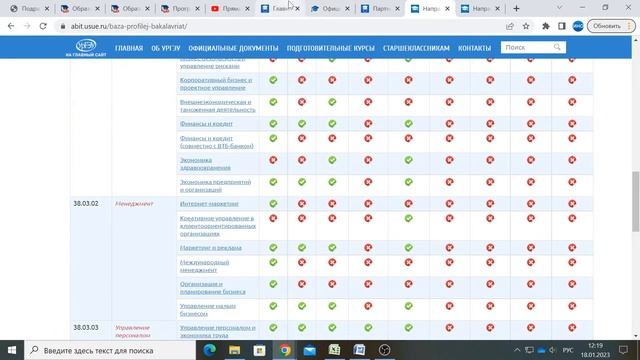Screen dimensions: 640x360
Task: Click the code 38.03.03 cell
Action: (86, 327)
